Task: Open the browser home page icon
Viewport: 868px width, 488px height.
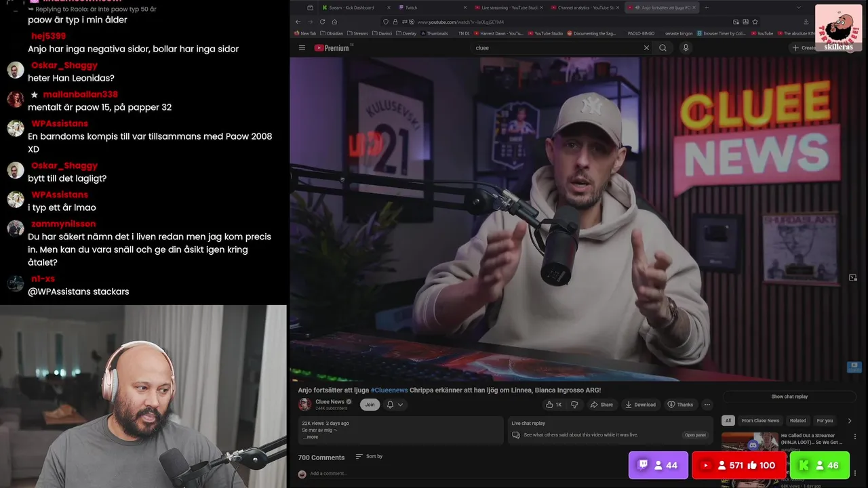Action: tap(334, 22)
